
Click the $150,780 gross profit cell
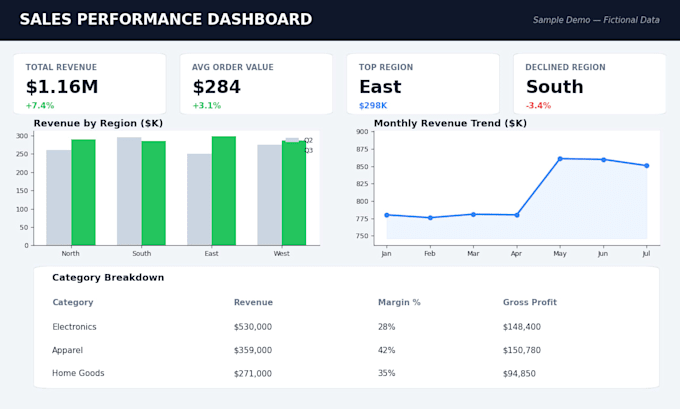click(522, 350)
